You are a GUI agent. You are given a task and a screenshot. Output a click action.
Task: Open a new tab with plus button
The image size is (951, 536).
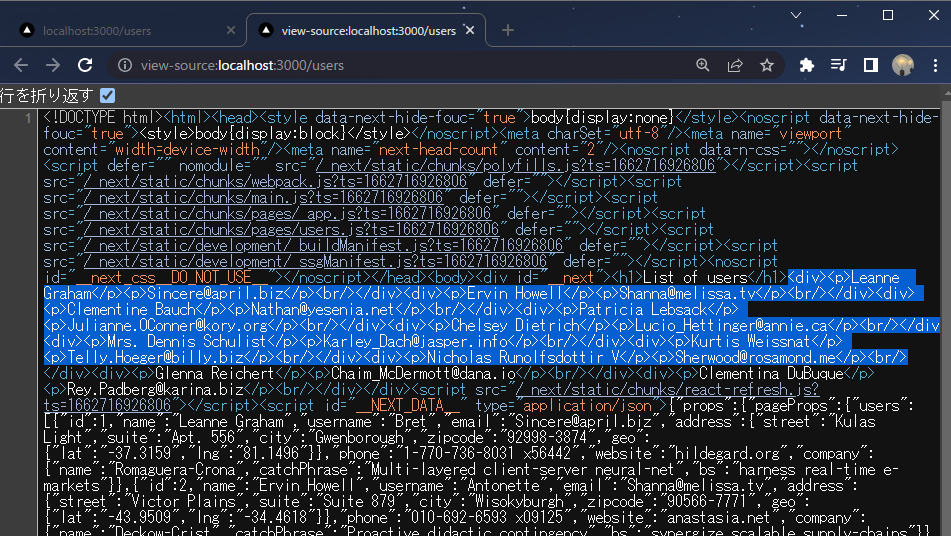pyautogui.click(x=508, y=30)
